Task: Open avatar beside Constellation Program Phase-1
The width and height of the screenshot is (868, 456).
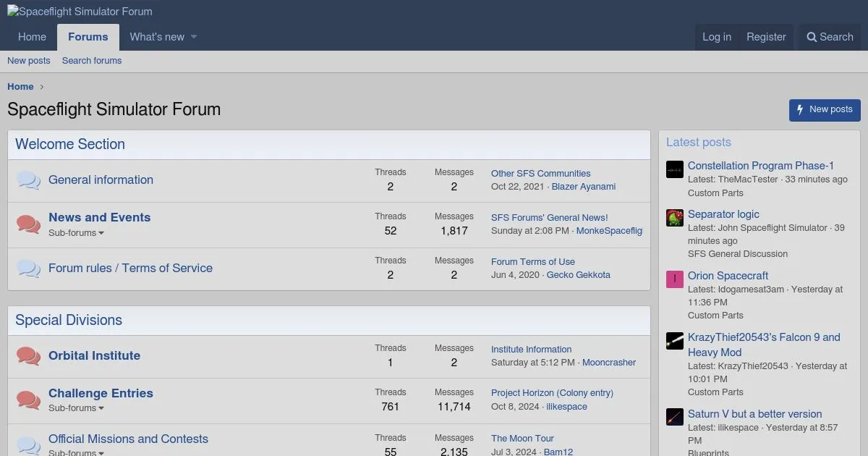Action: pos(675,169)
